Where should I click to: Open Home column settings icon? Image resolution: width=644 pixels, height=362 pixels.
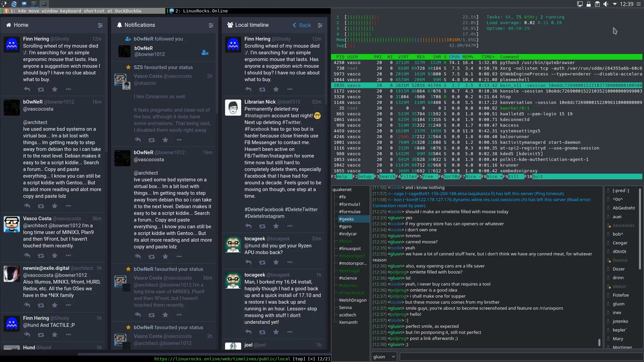(100, 25)
